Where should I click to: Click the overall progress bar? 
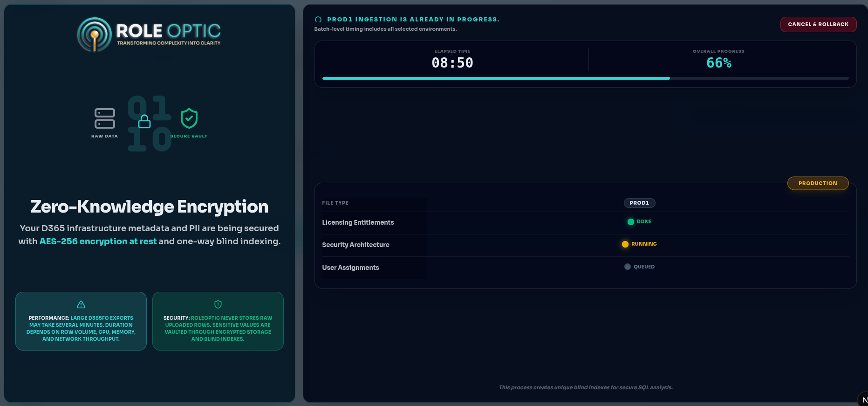[x=585, y=78]
